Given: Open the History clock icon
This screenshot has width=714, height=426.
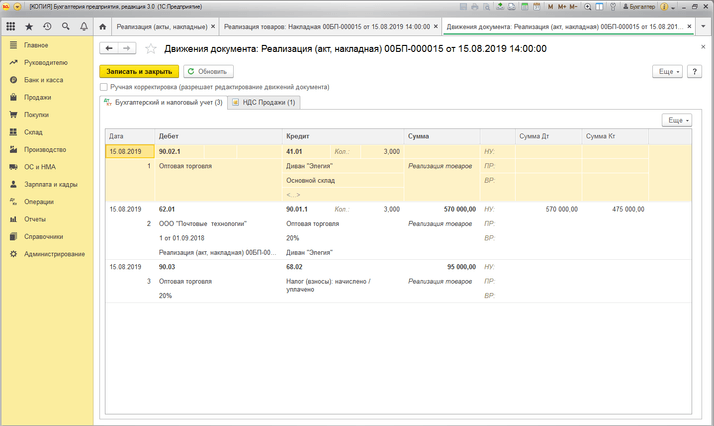Looking at the screenshot, I should pyautogui.click(x=47, y=25).
